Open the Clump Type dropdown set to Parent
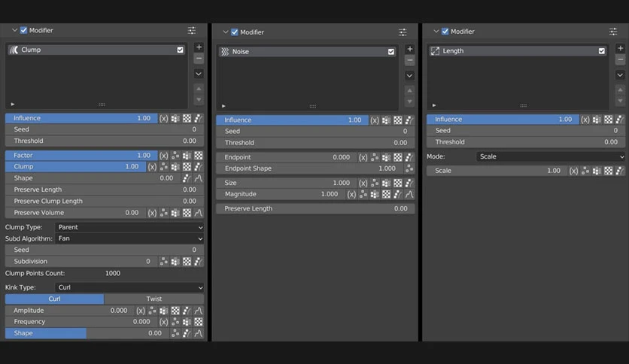629x364 pixels. 129,227
